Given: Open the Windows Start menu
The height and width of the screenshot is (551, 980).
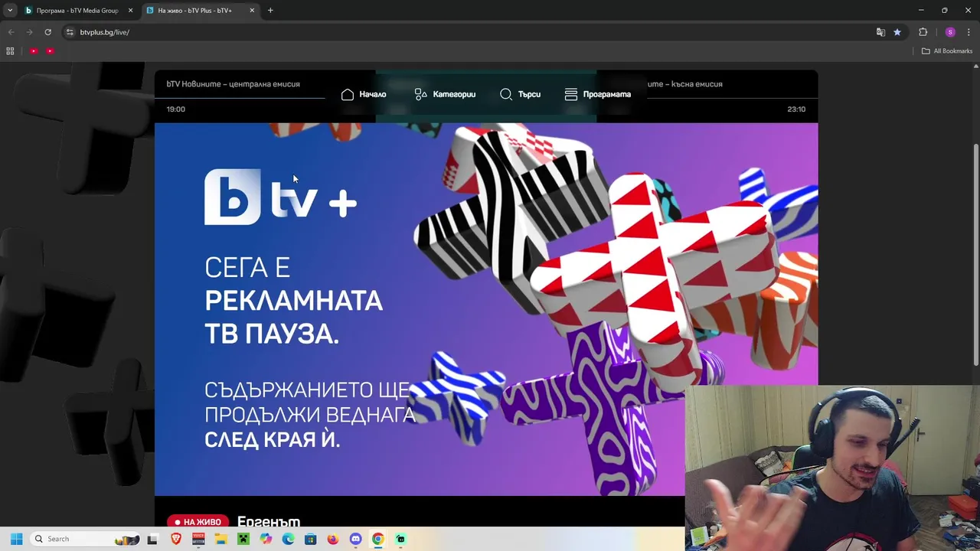Looking at the screenshot, I should [x=16, y=539].
